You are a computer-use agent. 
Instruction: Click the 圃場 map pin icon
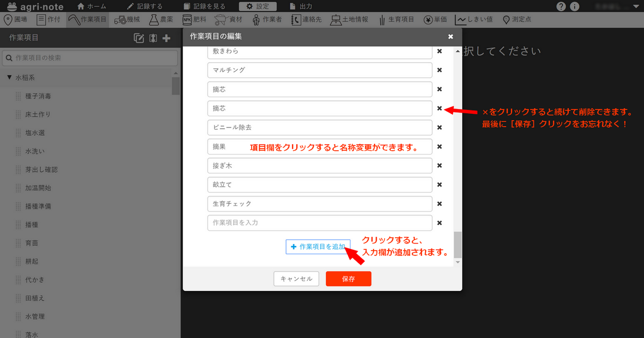pos(8,20)
